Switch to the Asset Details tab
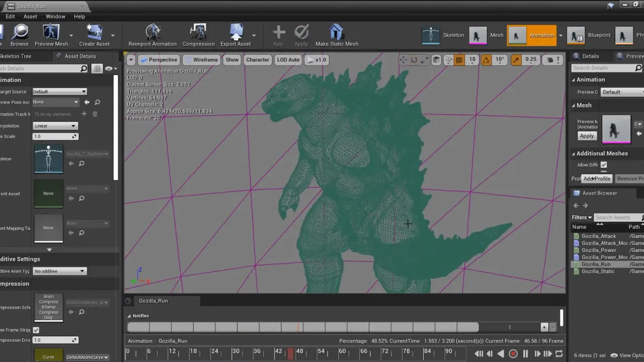The width and height of the screenshot is (644, 362). (x=80, y=56)
